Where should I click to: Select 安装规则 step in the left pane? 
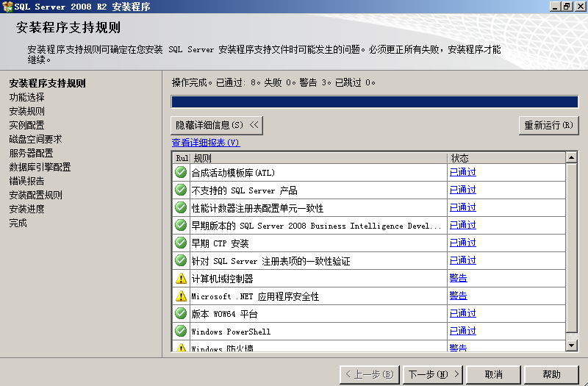(x=26, y=112)
